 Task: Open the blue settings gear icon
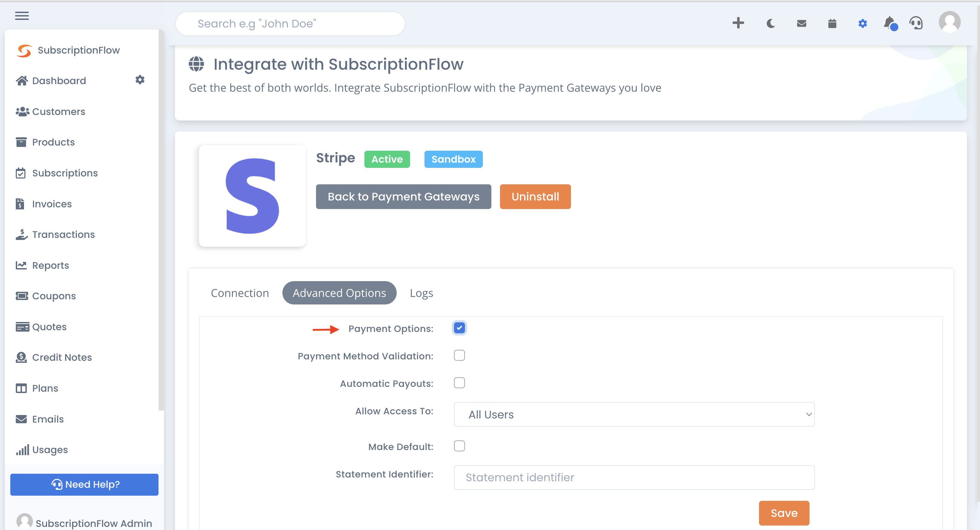click(x=862, y=24)
